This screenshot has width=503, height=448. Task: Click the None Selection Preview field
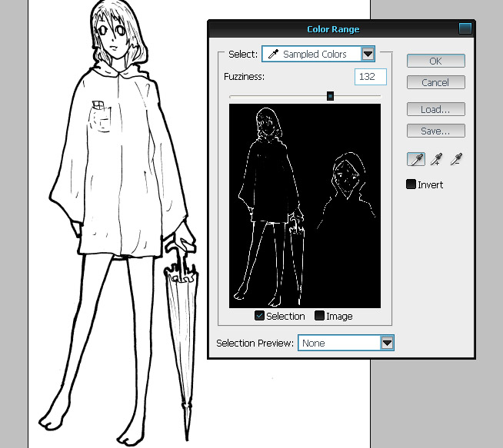(338, 343)
